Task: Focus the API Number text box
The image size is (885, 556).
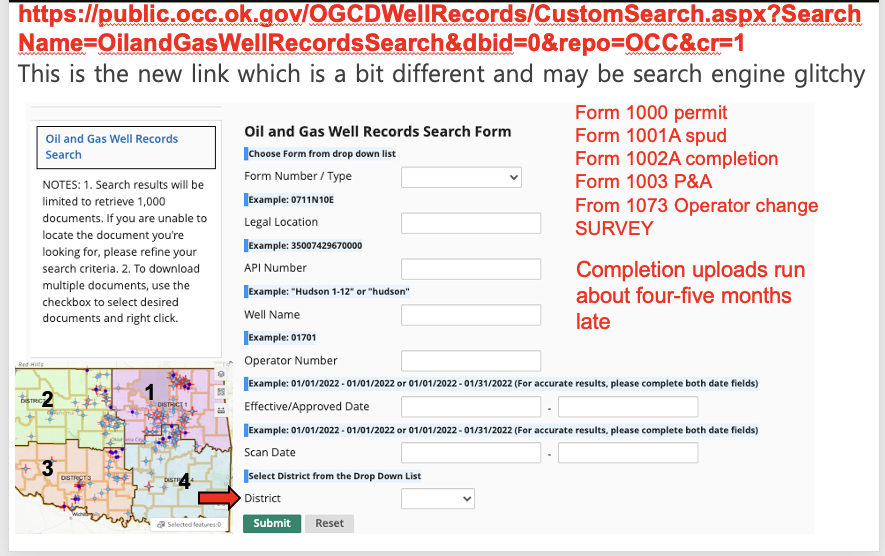Action: pyautogui.click(x=471, y=269)
